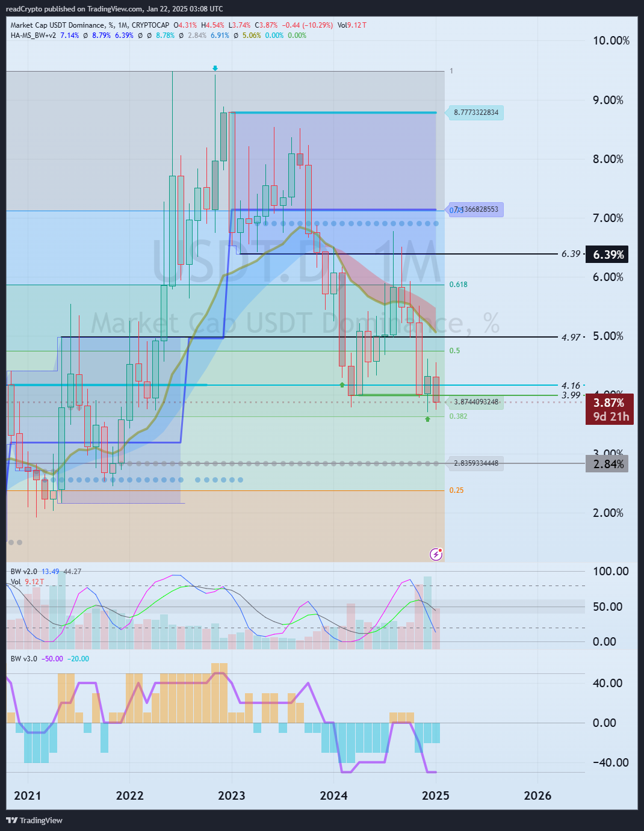Click the 6.39 horizontal line label
Image resolution: width=644 pixels, height=831 pixels.
pyautogui.click(x=571, y=254)
